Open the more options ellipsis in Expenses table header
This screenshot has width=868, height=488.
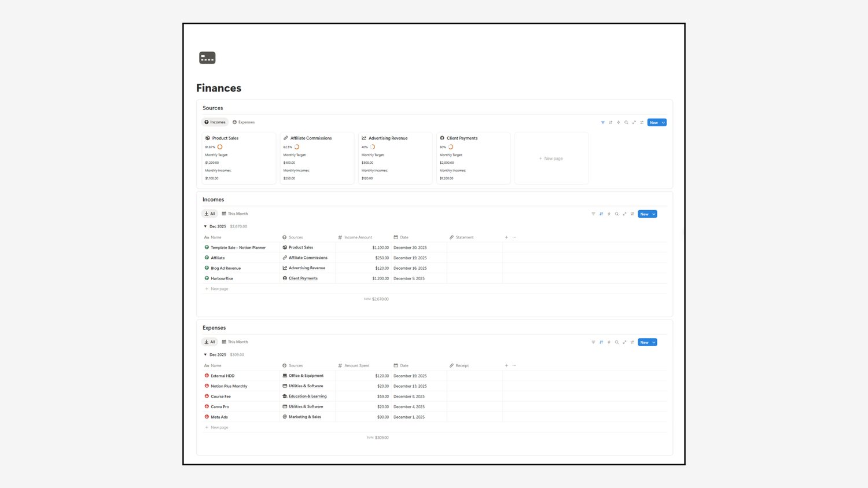(x=514, y=366)
